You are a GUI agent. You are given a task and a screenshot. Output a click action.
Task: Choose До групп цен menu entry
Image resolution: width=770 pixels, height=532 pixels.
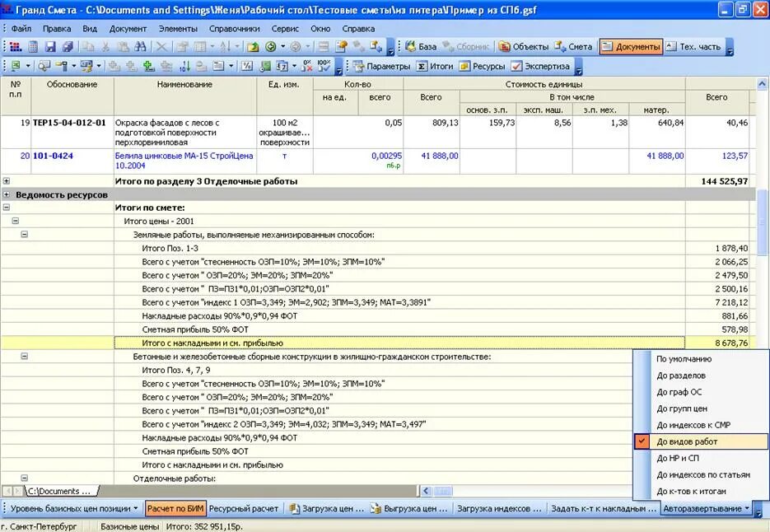coord(701,408)
